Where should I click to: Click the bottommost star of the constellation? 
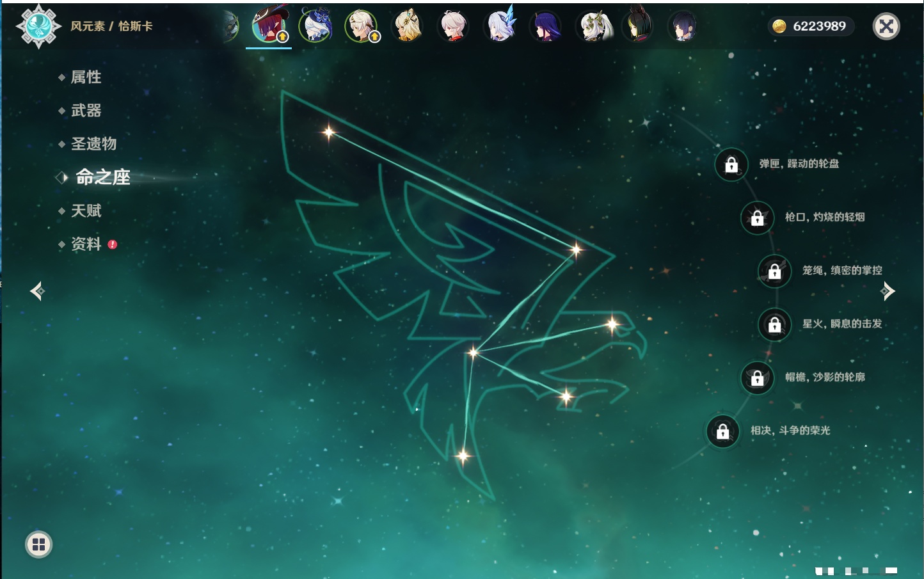click(x=463, y=456)
